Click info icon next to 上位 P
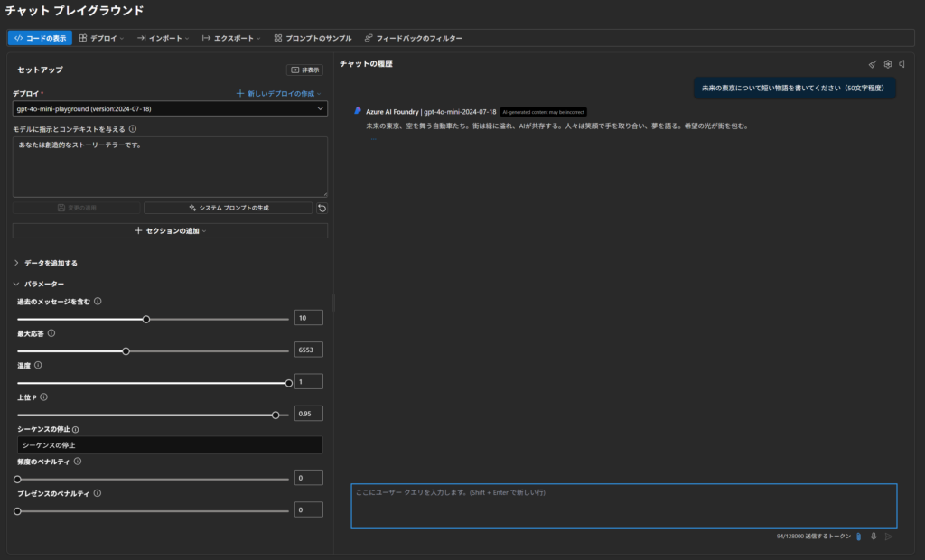 click(43, 397)
